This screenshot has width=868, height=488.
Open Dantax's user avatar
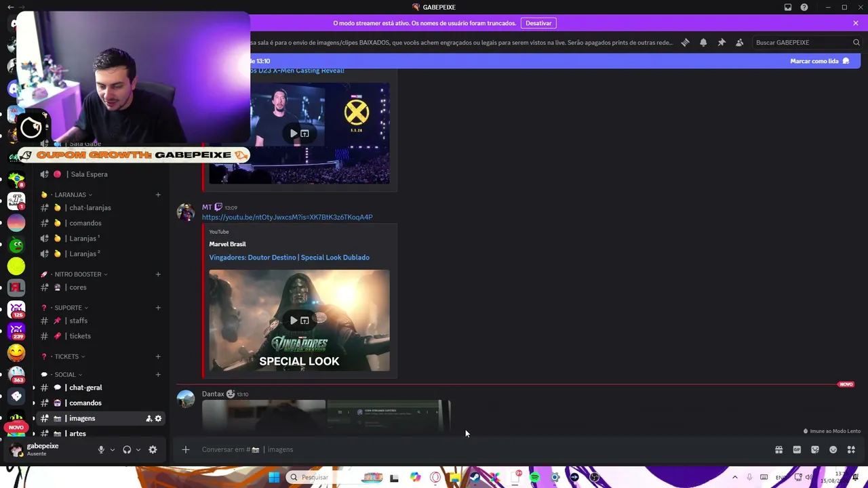(185, 399)
